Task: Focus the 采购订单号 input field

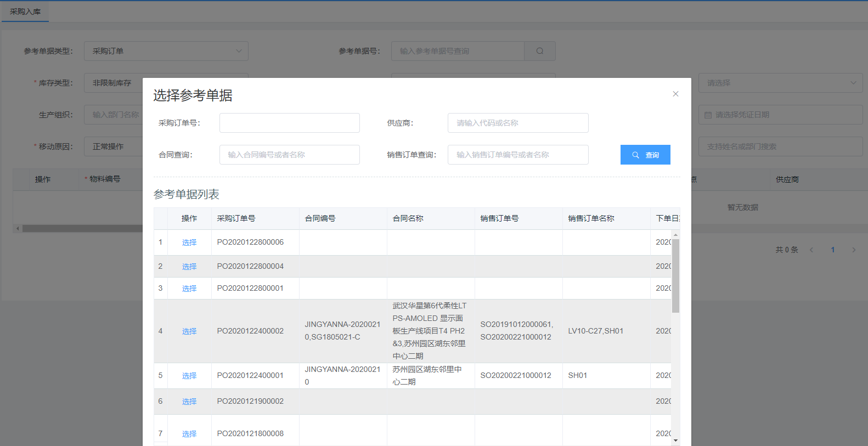Action: point(289,123)
